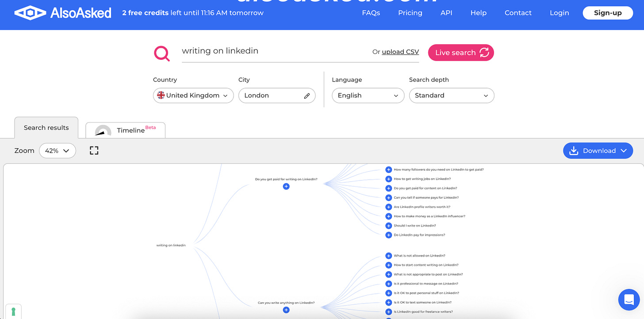Click the plus under "Can you write anything on LinkedIn?"
The image size is (644, 319).
(x=286, y=310)
